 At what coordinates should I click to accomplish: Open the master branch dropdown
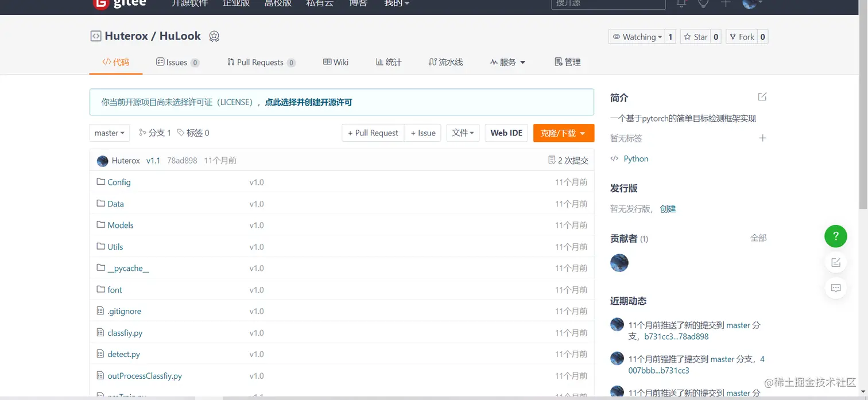110,133
